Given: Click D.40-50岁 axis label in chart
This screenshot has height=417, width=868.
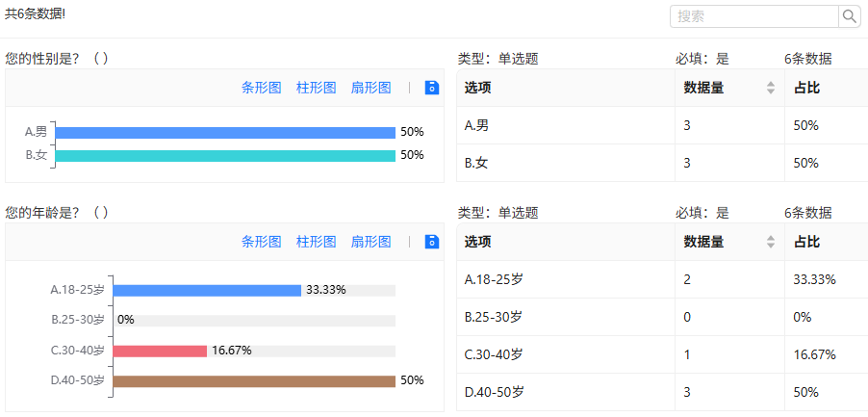Looking at the screenshot, I should (x=78, y=380).
